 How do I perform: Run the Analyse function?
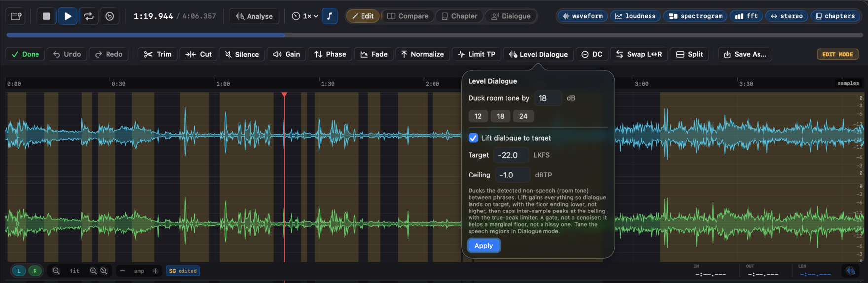(254, 16)
